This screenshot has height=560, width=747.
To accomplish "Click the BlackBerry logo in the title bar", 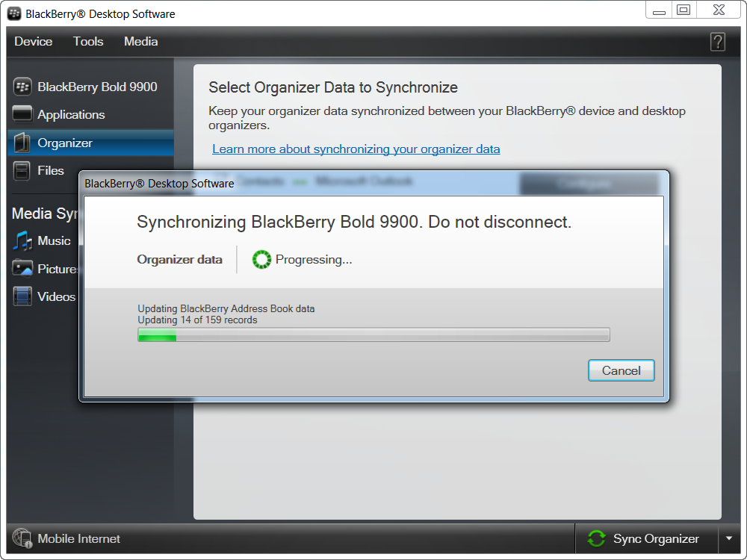I will [x=14, y=13].
